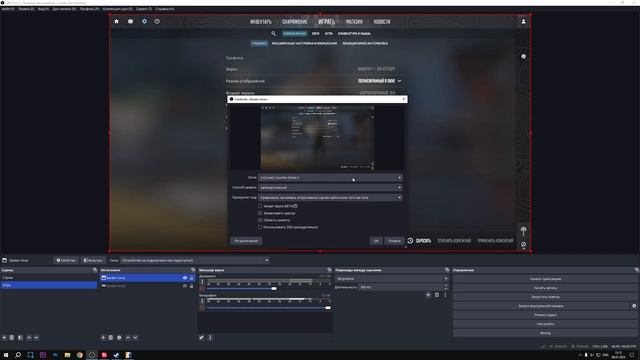Set Microphone volume slider
The height and width of the screenshot is (360, 640).
tap(328, 308)
